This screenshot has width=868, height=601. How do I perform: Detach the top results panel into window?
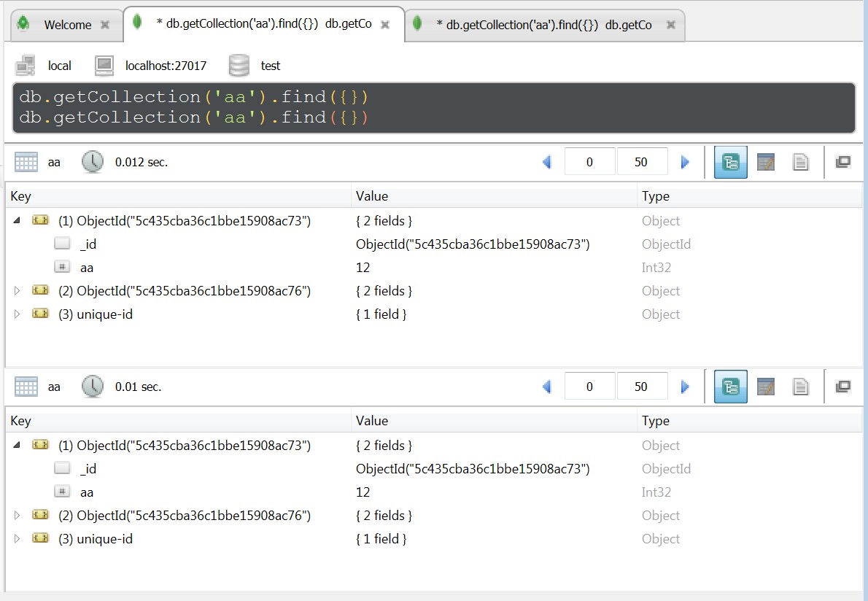842,162
